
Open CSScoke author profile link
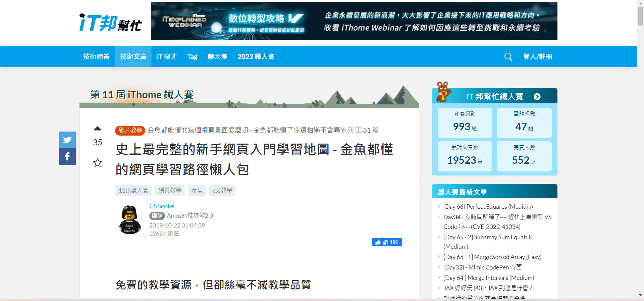pyautogui.click(x=162, y=206)
